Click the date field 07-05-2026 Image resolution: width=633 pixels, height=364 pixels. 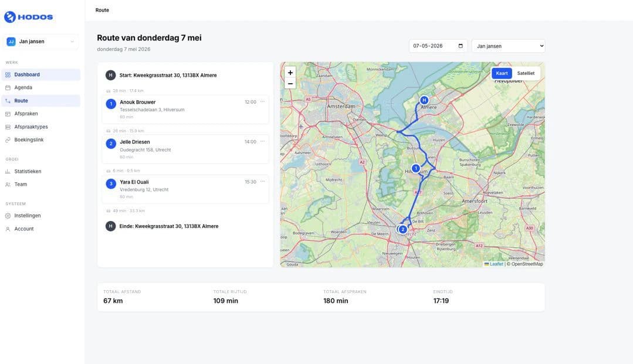(x=438, y=46)
